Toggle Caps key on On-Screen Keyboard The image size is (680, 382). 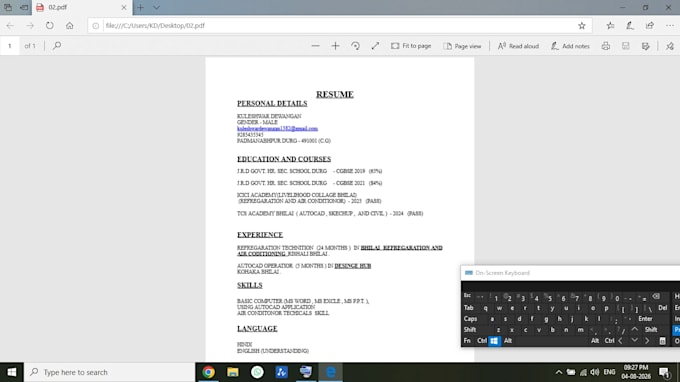(470, 319)
